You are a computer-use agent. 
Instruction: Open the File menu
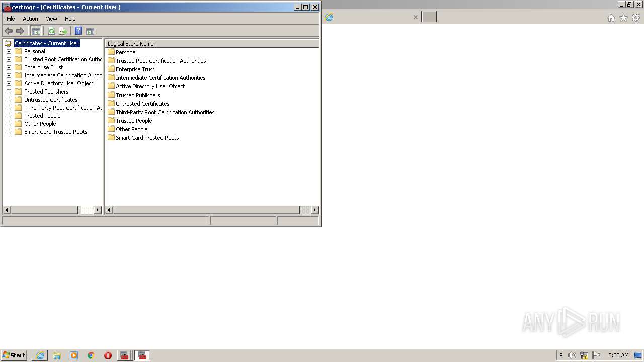coord(11,19)
